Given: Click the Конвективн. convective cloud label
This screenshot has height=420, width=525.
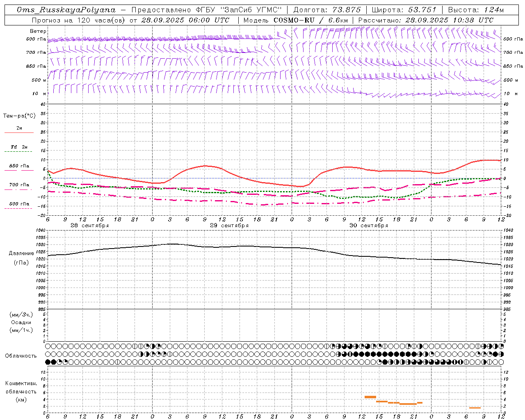Looking at the screenshot, I should click(21, 383).
